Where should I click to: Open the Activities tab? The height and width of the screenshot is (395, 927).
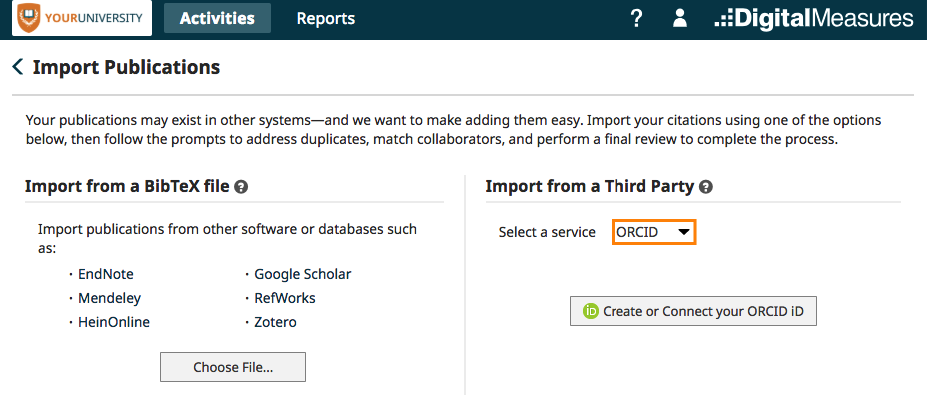(x=217, y=18)
